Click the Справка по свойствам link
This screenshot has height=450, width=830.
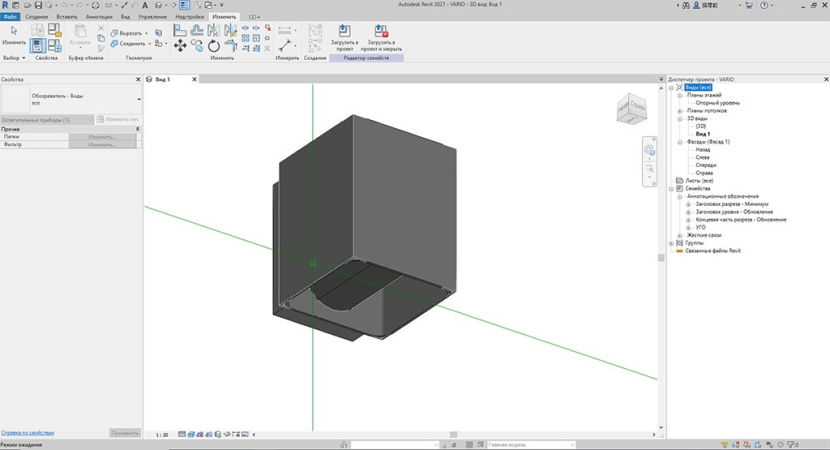pyautogui.click(x=28, y=433)
